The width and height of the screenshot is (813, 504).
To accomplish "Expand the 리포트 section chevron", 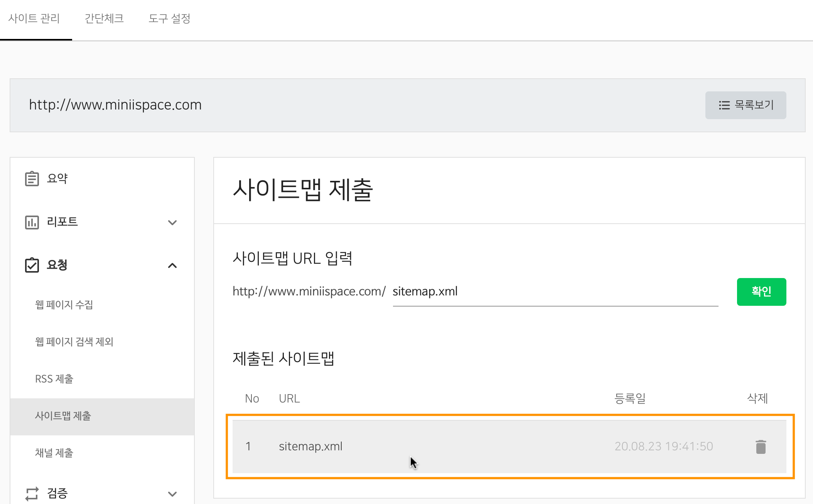I will pyautogui.click(x=172, y=223).
